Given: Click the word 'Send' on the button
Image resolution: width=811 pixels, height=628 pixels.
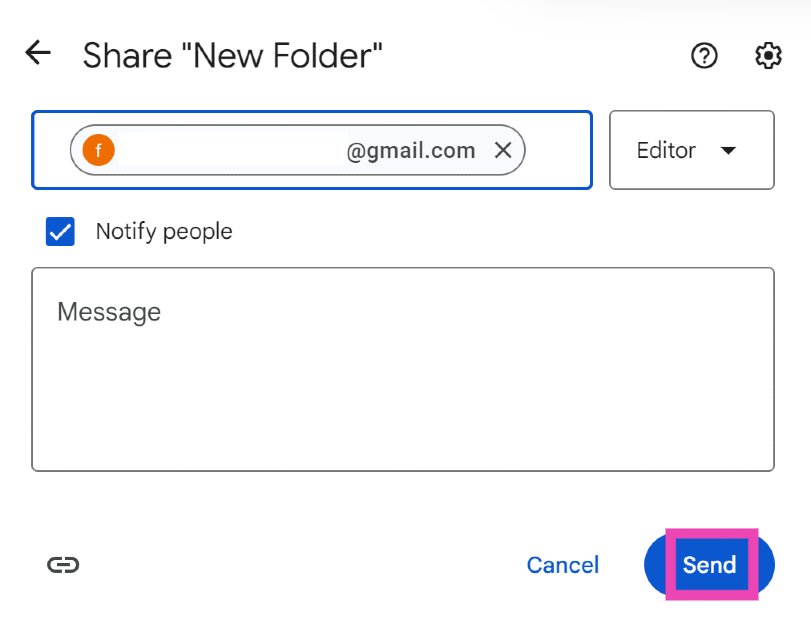Looking at the screenshot, I should point(710,565).
